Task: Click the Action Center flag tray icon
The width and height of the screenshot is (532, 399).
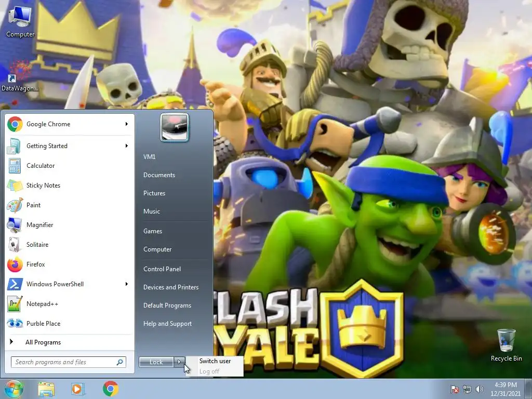Action: pos(455,389)
